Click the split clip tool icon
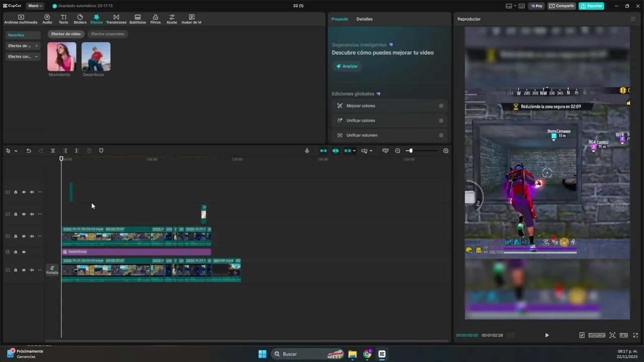The height and width of the screenshot is (362, 644). click(53, 151)
